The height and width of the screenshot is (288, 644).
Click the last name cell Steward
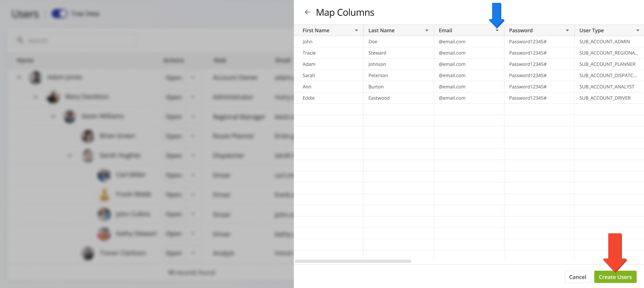pyautogui.click(x=399, y=53)
